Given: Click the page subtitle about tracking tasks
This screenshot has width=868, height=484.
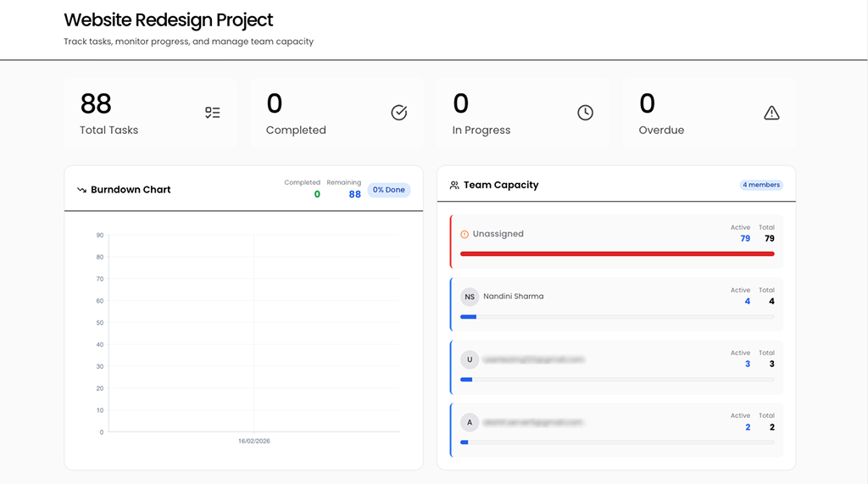Looking at the screenshot, I should [189, 42].
